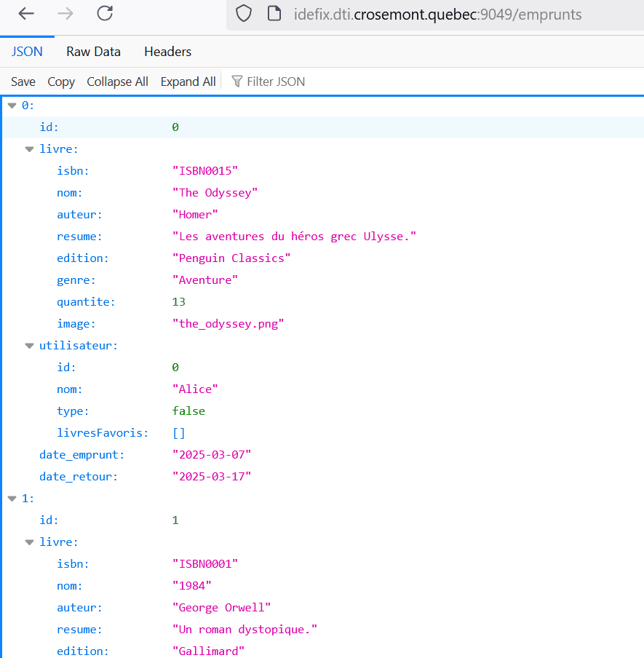Select the "Alice" name value
This screenshot has height=658, width=644.
pos(195,389)
